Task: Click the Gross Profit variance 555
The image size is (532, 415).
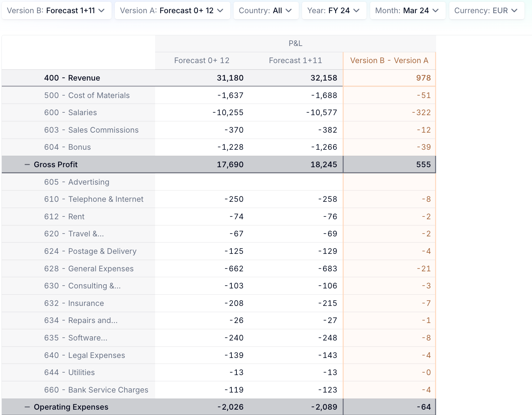Action: (424, 165)
